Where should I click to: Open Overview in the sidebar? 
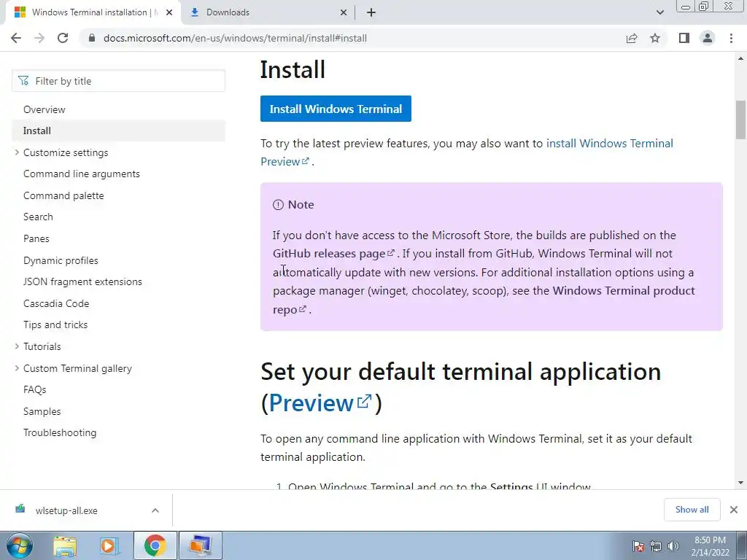pos(44,109)
